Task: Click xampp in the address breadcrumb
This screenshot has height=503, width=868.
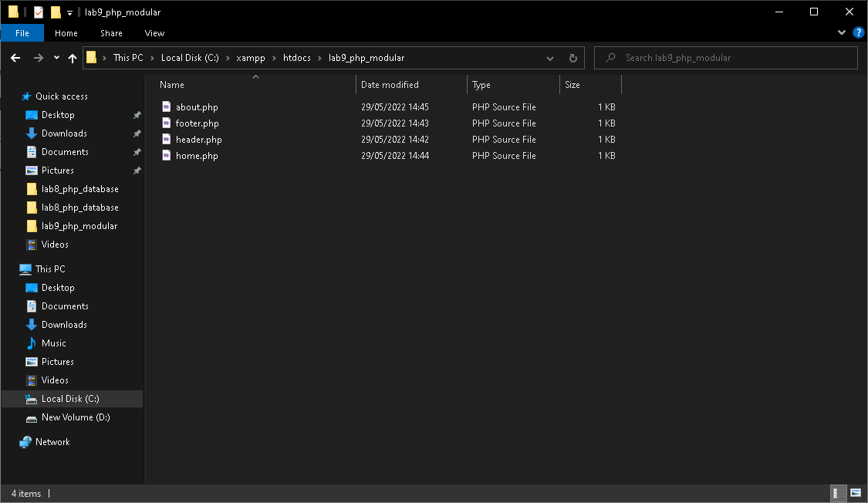Action: 251,58
